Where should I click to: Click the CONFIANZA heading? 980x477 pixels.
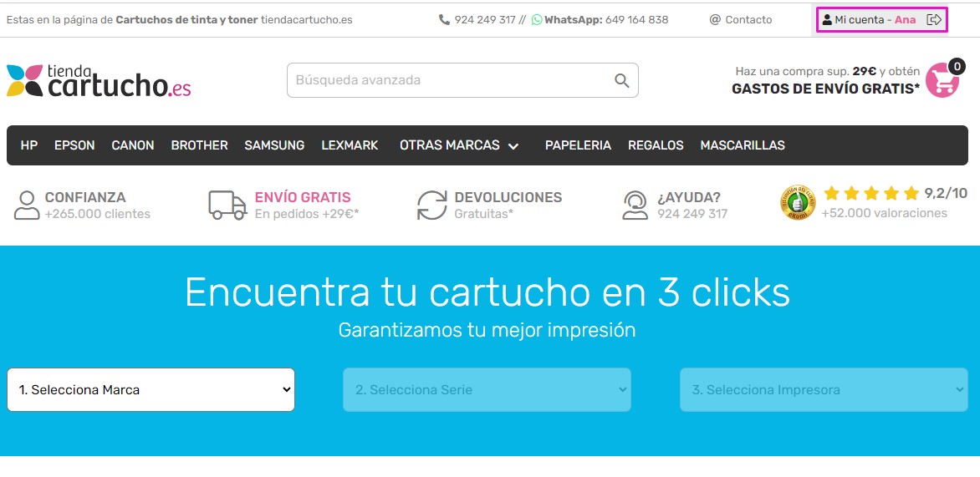click(85, 197)
